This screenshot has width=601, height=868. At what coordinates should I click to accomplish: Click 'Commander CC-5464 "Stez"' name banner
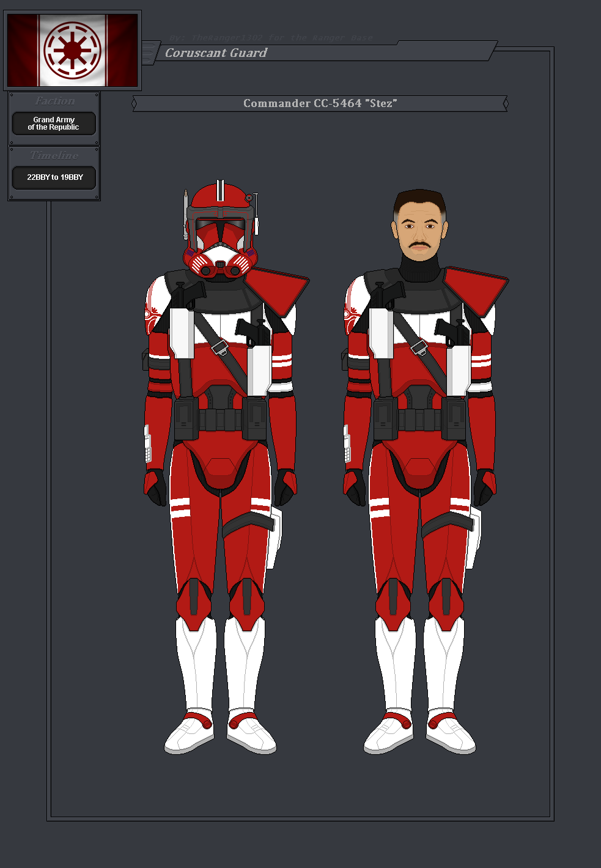(320, 103)
